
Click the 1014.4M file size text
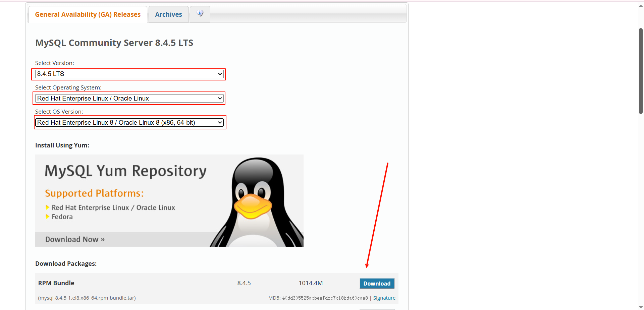310,283
